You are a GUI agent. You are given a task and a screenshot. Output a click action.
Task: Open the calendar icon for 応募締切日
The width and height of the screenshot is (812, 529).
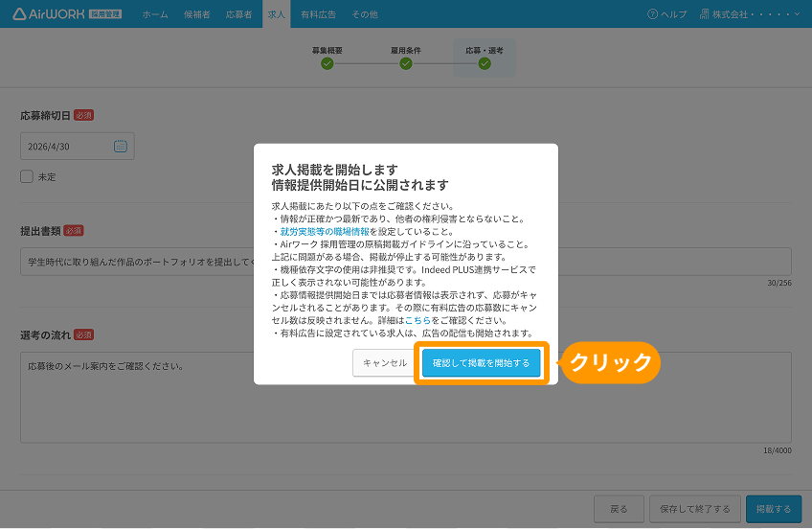[x=120, y=146]
